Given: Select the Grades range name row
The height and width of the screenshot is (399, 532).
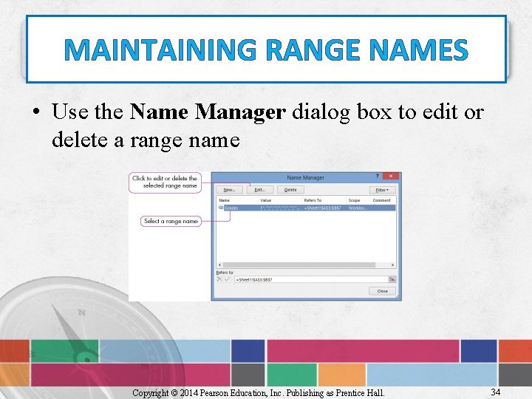Looking at the screenshot, I should coord(306,208).
